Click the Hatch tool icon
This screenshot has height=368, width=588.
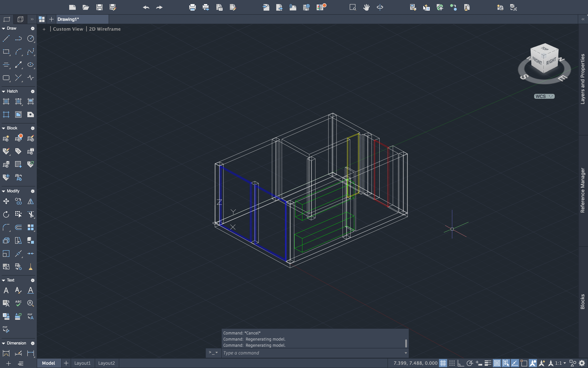[x=6, y=101]
